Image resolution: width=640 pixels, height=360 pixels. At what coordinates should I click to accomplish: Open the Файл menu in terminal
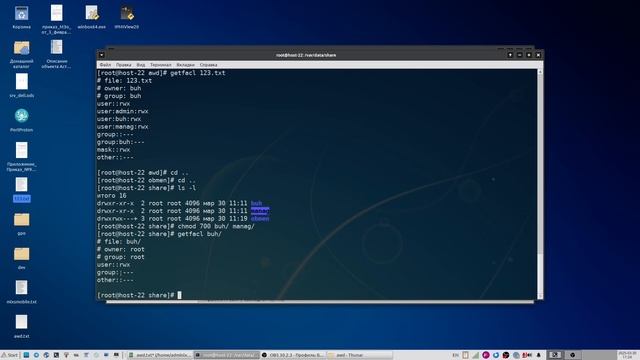coord(105,65)
